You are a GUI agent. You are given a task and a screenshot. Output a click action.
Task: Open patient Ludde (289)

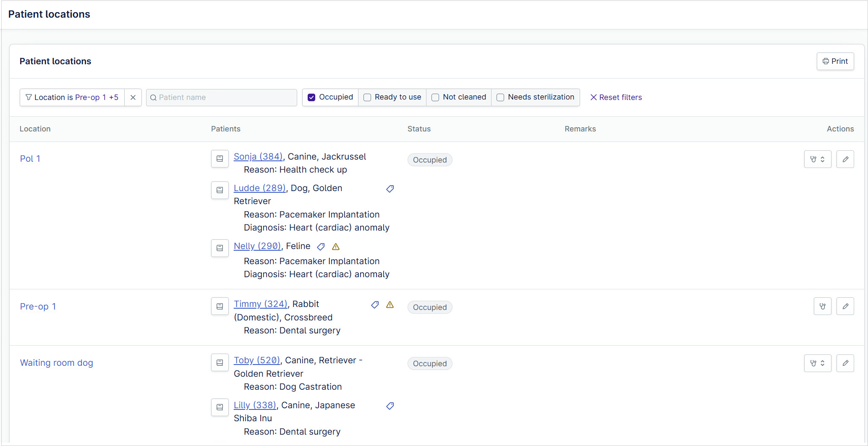coord(260,188)
